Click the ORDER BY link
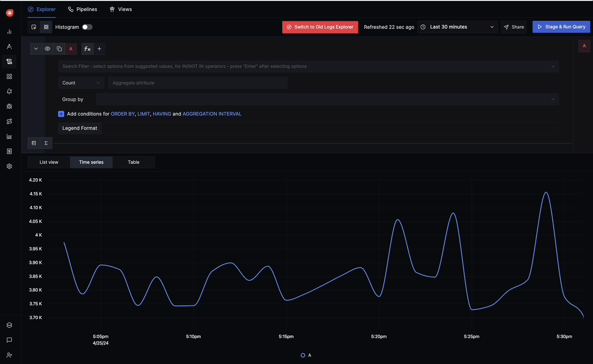This screenshot has height=364, width=593. pos(123,114)
